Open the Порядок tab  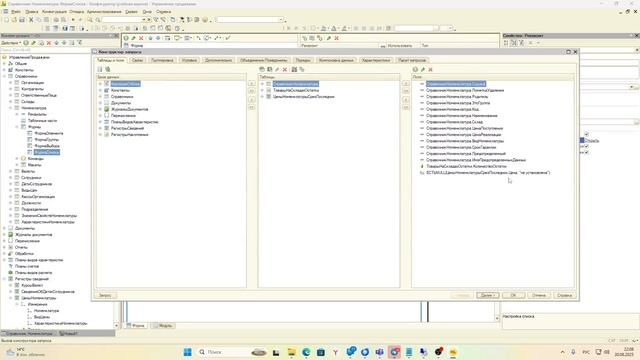303,60
